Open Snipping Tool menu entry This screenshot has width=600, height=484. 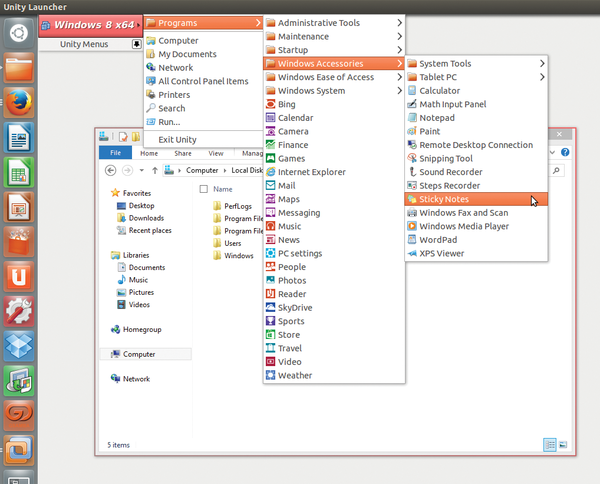click(476, 158)
